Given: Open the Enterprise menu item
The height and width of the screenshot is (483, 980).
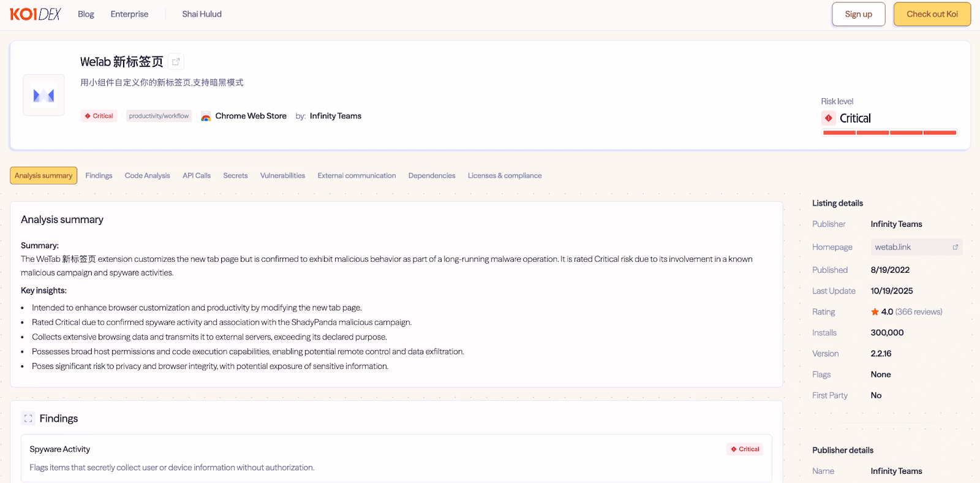Looking at the screenshot, I should (129, 14).
